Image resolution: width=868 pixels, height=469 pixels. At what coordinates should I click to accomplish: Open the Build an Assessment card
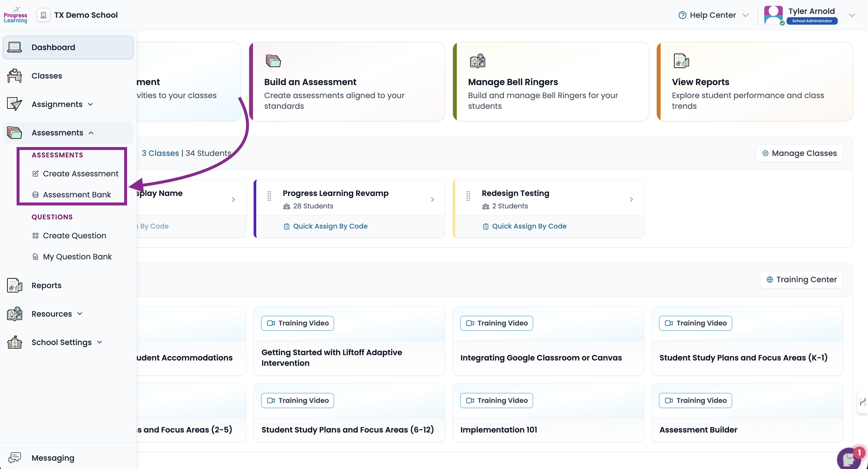pos(347,82)
